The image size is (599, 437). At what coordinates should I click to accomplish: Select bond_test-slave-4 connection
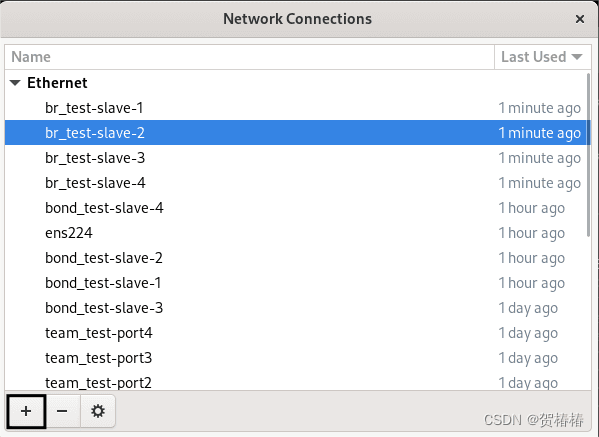tap(295, 208)
